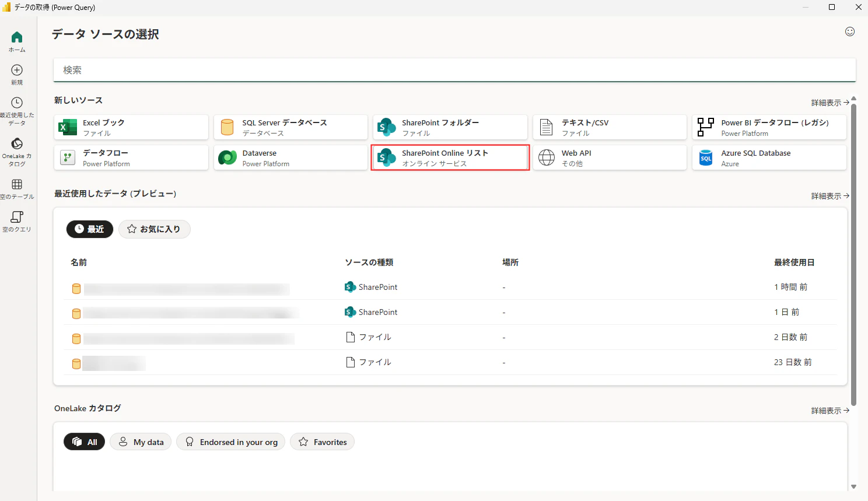
Task: Select 空のクエリ in the sidebar
Action: [17, 222]
